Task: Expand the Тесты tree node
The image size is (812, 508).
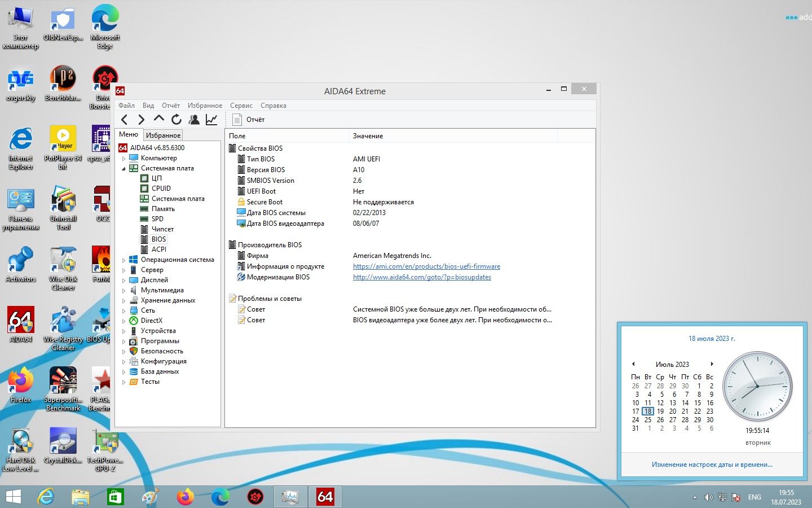Action: (123, 382)
